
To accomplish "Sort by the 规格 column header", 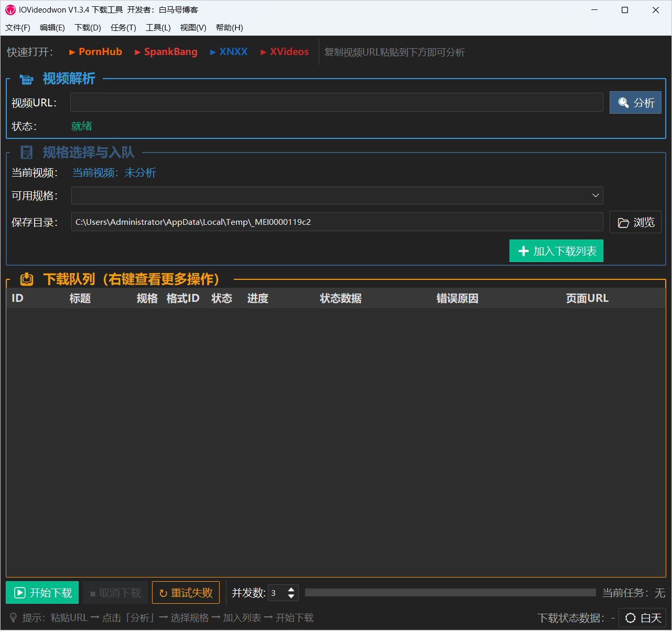I will pos(147,298).
